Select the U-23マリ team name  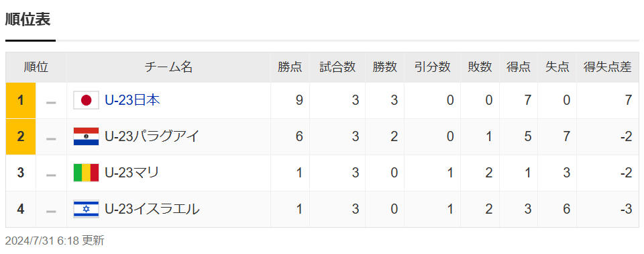pyautogui.click(x=132, y=173)
